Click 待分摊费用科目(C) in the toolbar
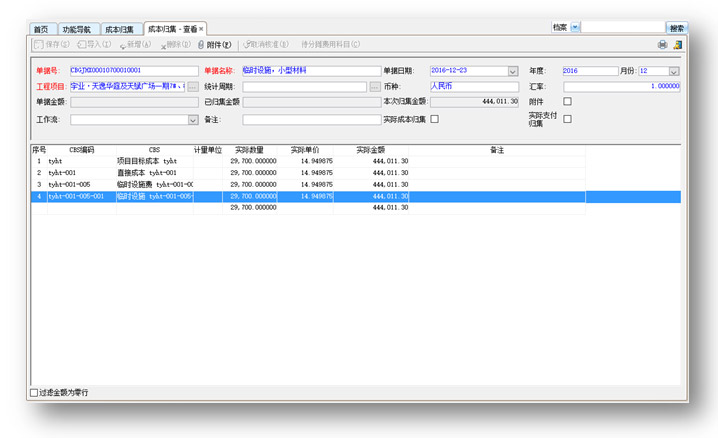Screen dimensions: 718x438 [x=330, y=44]
